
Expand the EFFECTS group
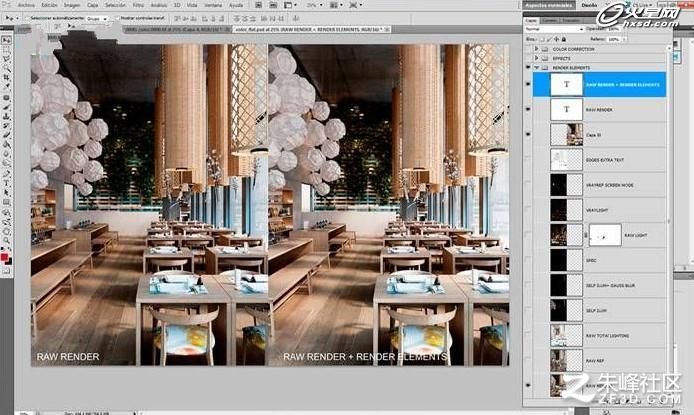coord(536,58)
